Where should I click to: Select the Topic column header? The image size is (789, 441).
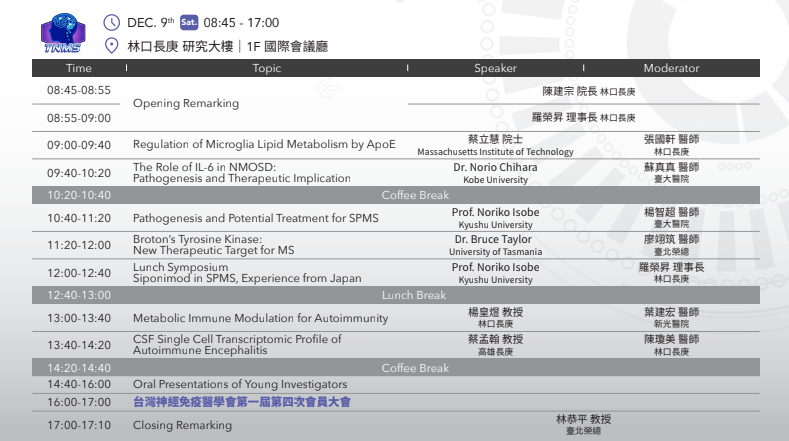pyautogui.click(x=267, y=68)
